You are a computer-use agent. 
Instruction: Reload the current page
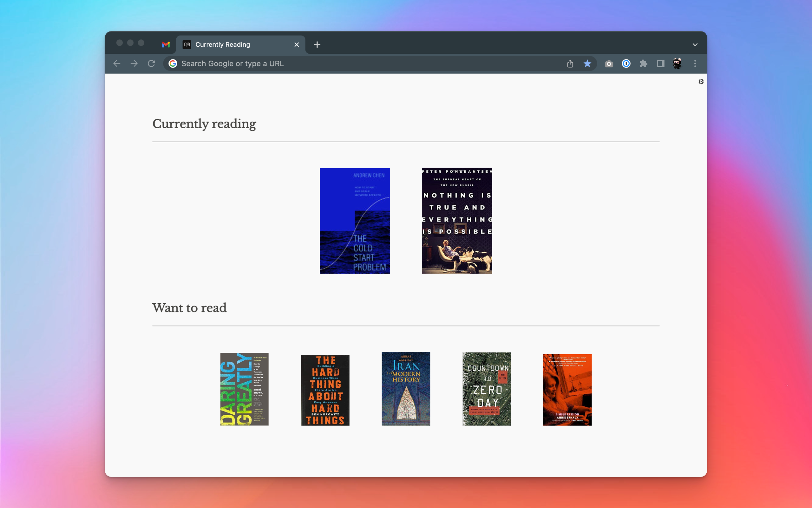[x=152, y=63]
